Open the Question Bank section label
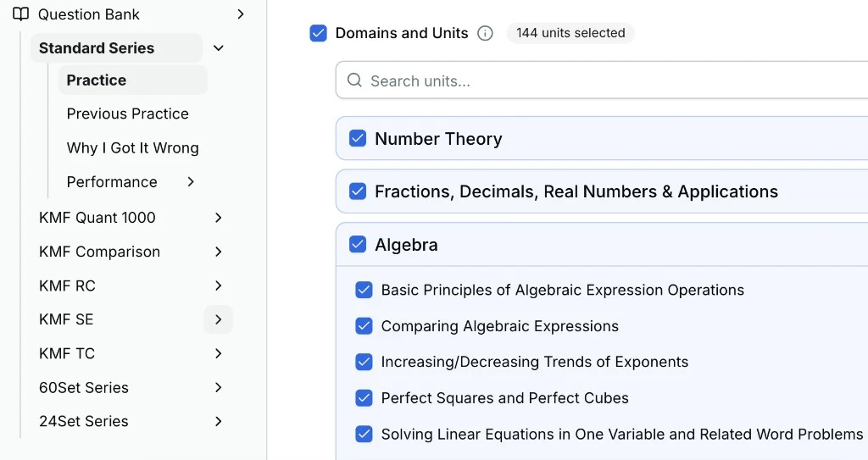The image size is (868, 460). [88, 14]
